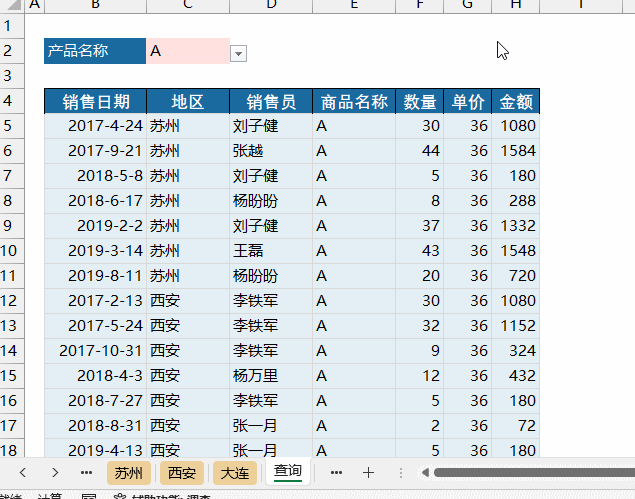Image resolution: width=635 pixels, height=499 pixels.
Task: Select amount cell 1332
Action: [516, 226]
